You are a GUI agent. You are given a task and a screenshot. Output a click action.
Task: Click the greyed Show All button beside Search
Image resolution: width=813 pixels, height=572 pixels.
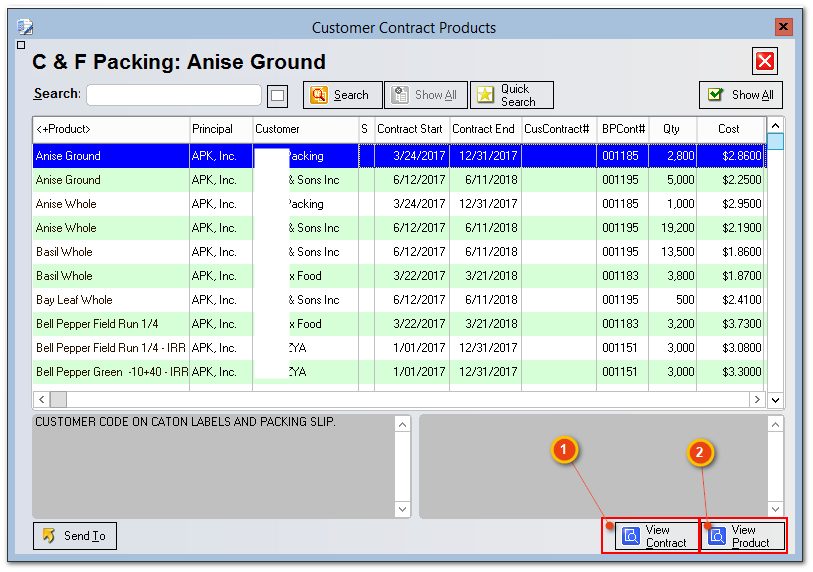point(426,95)
